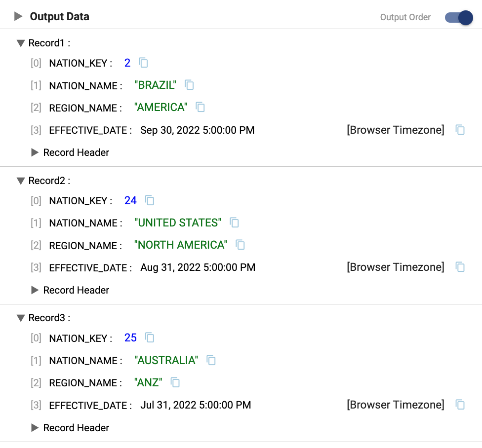Copy the NATION_KEY value 2
Screen dimensions: 482x448
coord(143,63)
